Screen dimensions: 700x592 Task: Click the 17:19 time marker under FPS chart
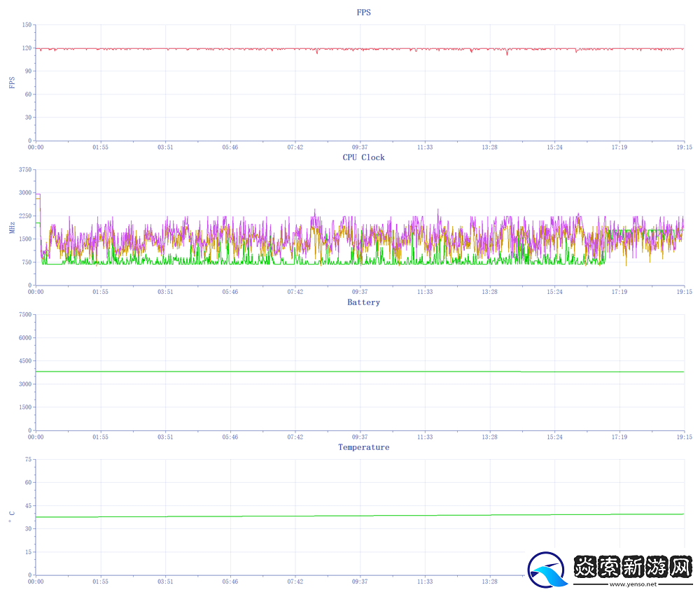click(x=619, y=147)
